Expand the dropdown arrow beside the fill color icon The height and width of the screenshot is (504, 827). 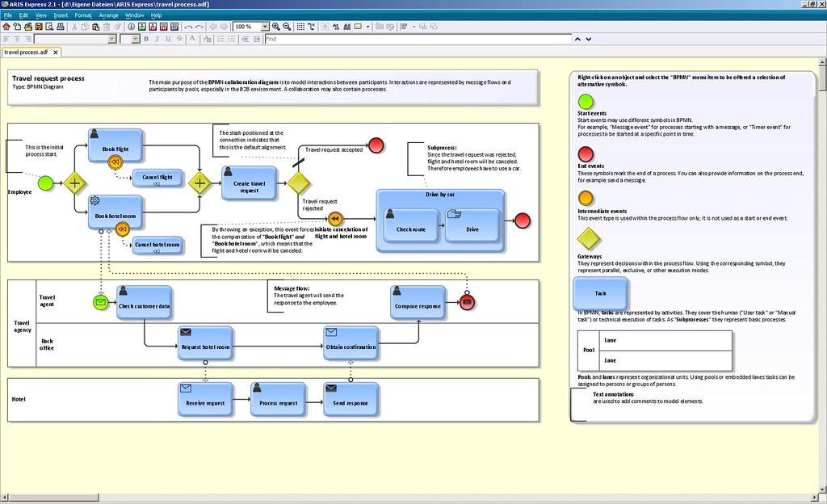(368, 27)
